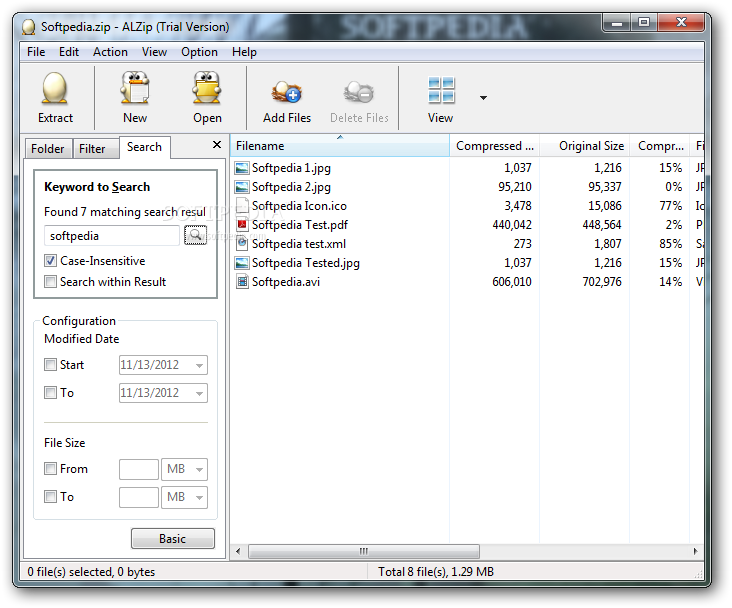Viewport: 732px width, 608px height.
Task: Select the Softpedia Tested.jpg file name
Action: point(306,263)
